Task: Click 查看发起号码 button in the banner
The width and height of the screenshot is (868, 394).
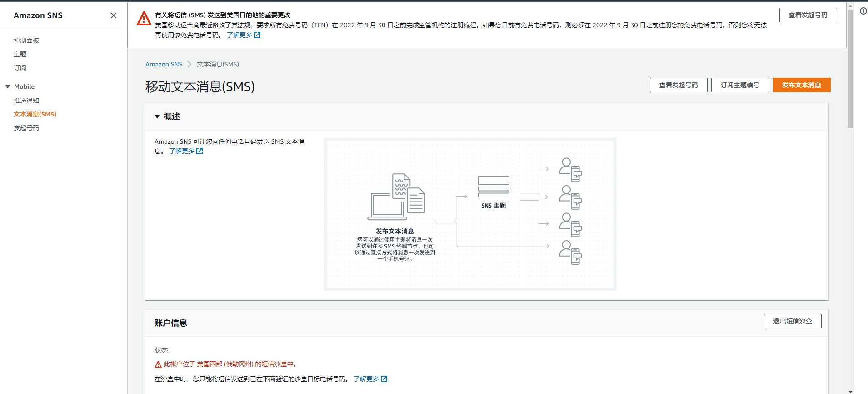Action: click(808, 15)
